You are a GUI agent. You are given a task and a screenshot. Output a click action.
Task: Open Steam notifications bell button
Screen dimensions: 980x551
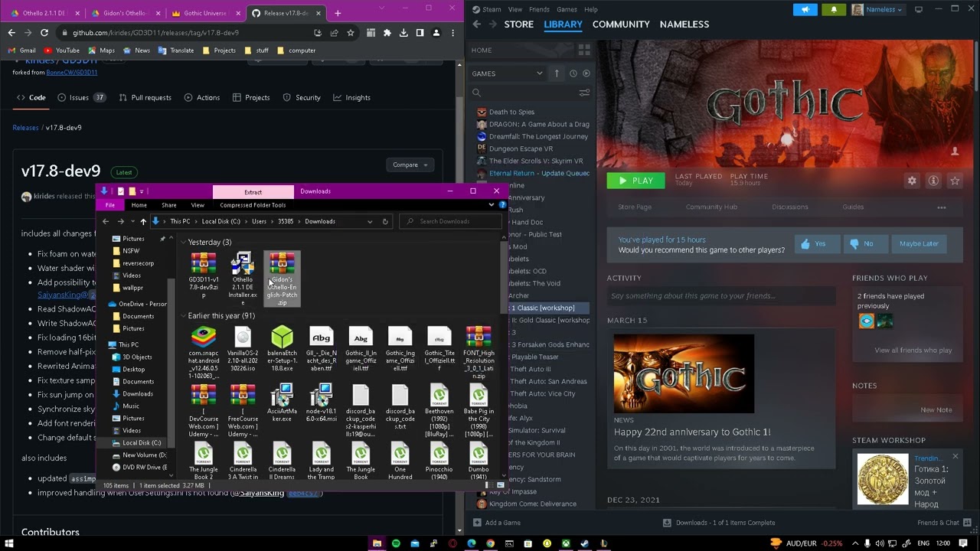(834, 9)
